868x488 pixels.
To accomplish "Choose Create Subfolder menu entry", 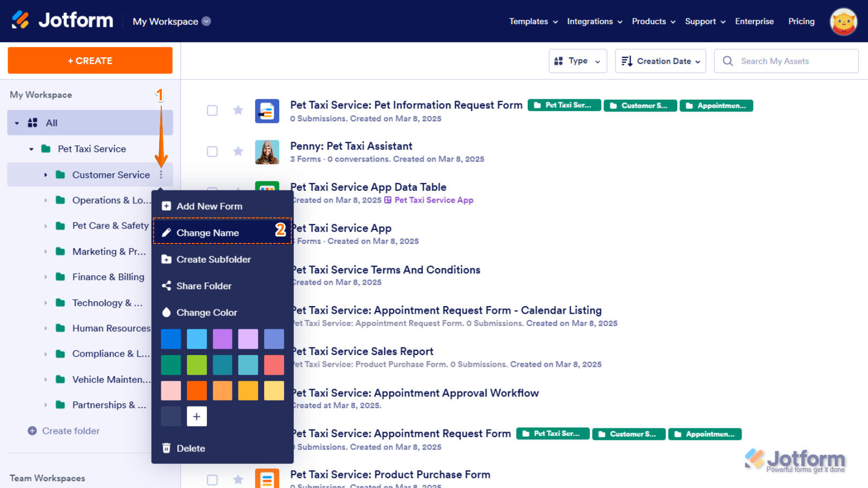I will coord(222,259).
